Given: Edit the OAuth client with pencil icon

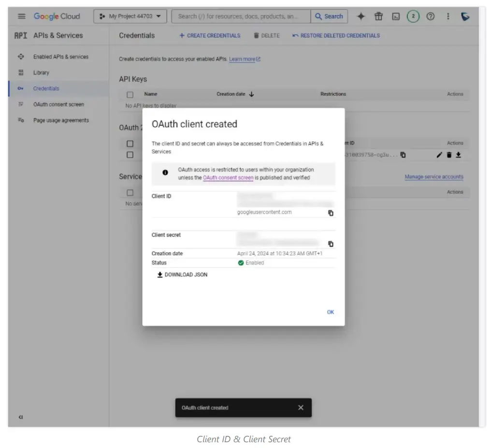Looking at the screenshot, I should point(439,155).
